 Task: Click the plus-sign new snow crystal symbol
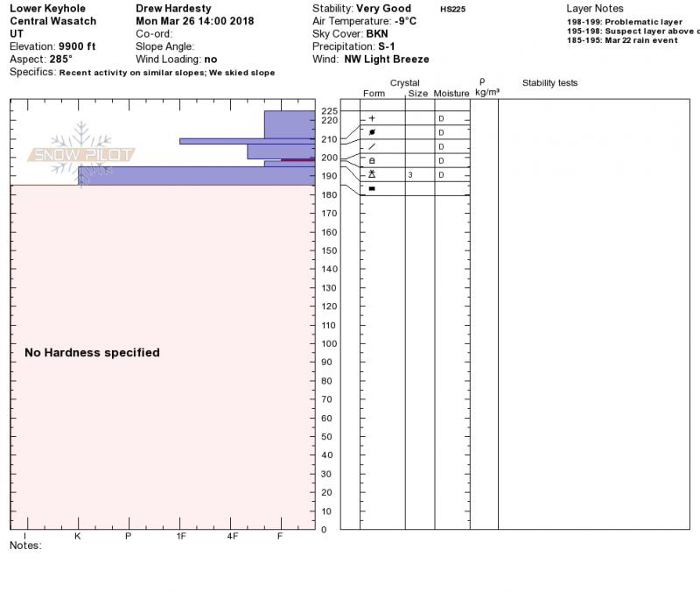coord(372,118)
